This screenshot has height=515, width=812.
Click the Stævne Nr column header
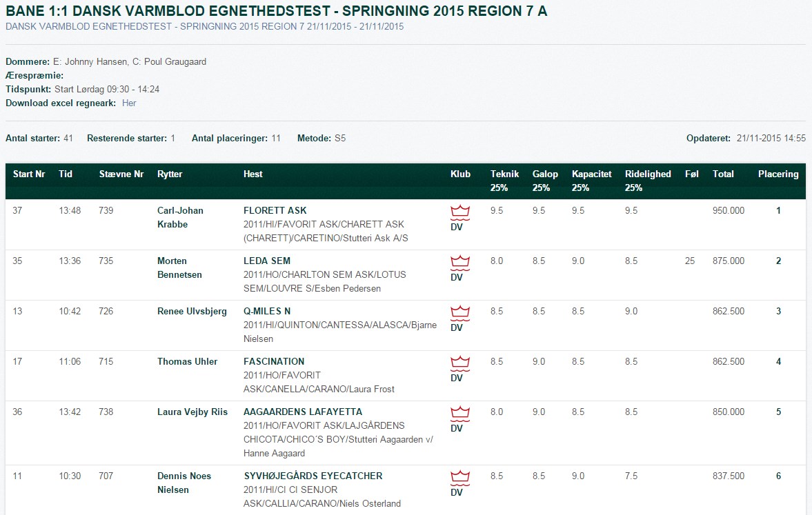click(x=121, y=174)
